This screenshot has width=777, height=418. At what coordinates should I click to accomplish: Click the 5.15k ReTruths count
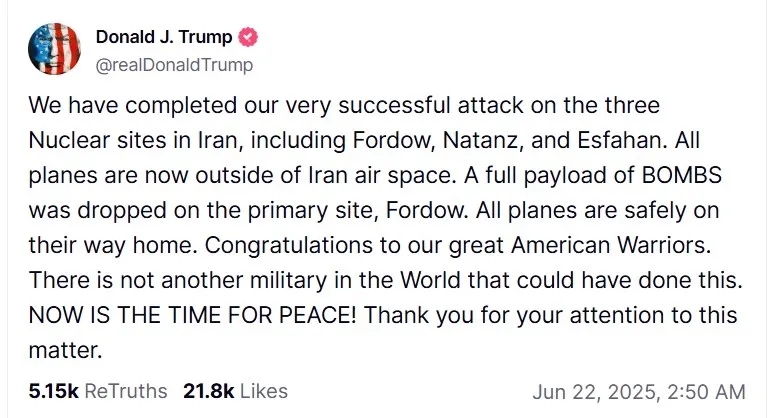[x=54, y=390]
